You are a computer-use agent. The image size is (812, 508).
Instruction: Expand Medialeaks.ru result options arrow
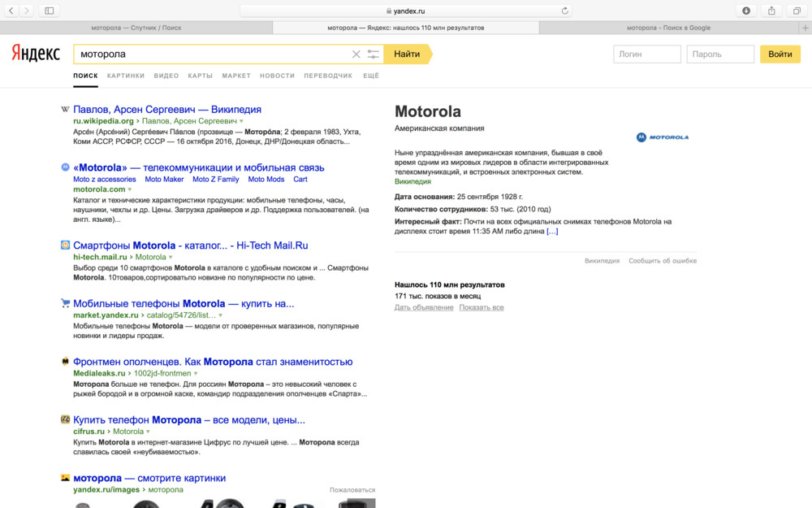pos(195,373)
